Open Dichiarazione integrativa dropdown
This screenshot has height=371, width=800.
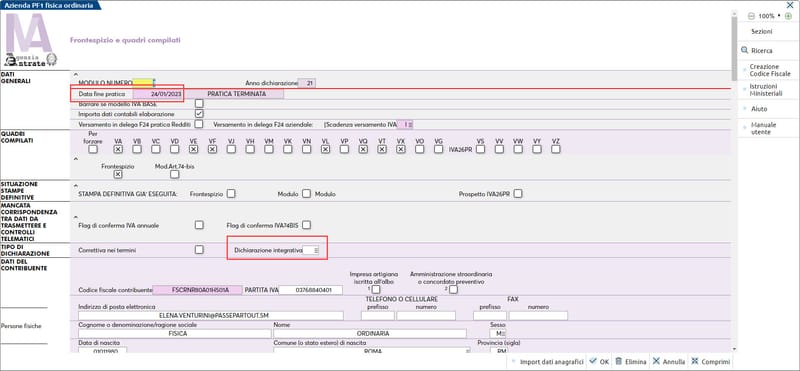tap(316, 251)
